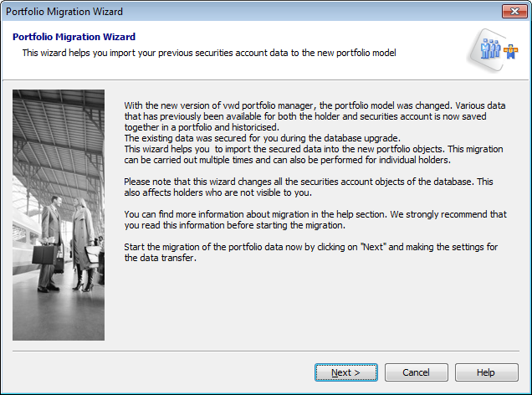Click the man holding a briefcase in photo
This screenshot has height=395, width=532.
point(52,239)
